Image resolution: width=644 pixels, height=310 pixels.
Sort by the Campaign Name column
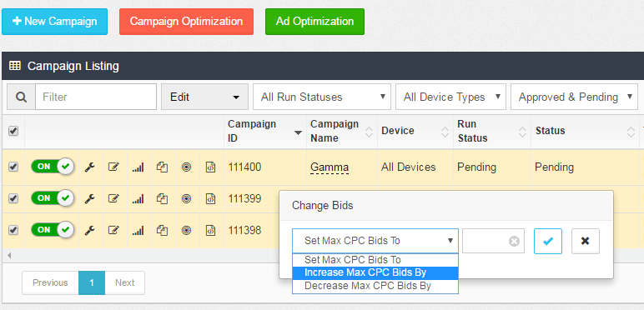click(342, 131)
